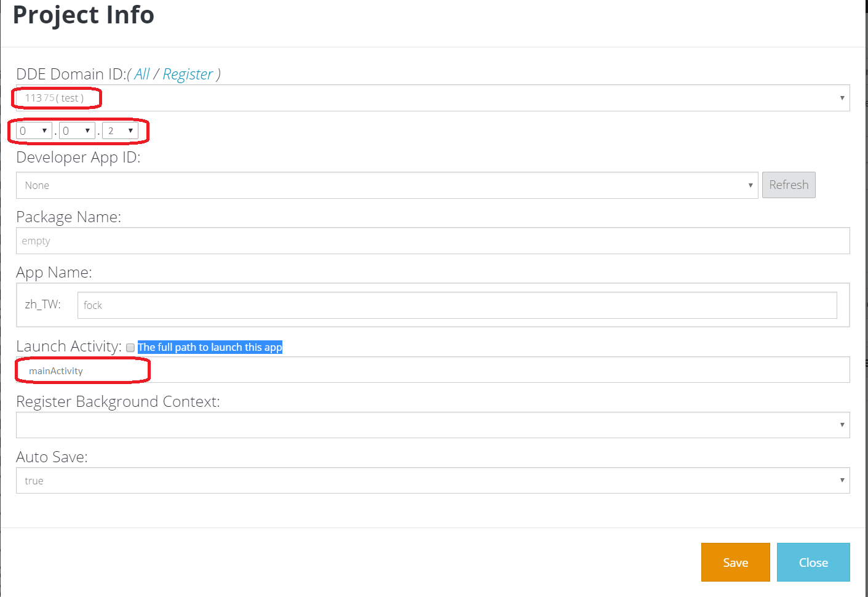Focus the Package Name input field
The width and height of the screenshot is (868, 597).
point(432,241)
